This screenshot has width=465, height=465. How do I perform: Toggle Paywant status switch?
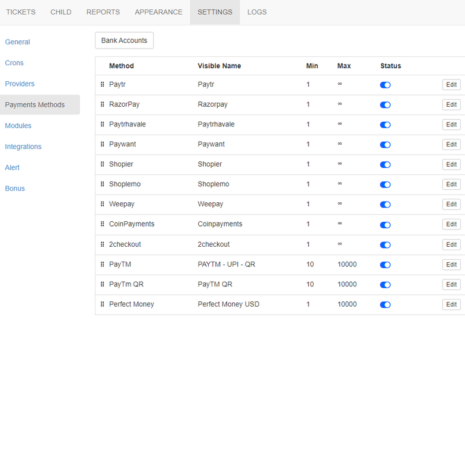point(385,145)
